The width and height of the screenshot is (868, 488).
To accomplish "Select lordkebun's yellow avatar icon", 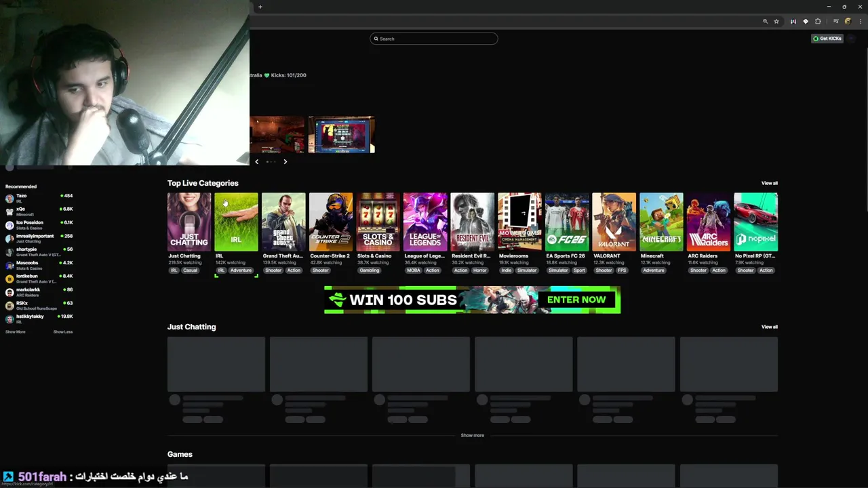I will [x=9, y=279].
